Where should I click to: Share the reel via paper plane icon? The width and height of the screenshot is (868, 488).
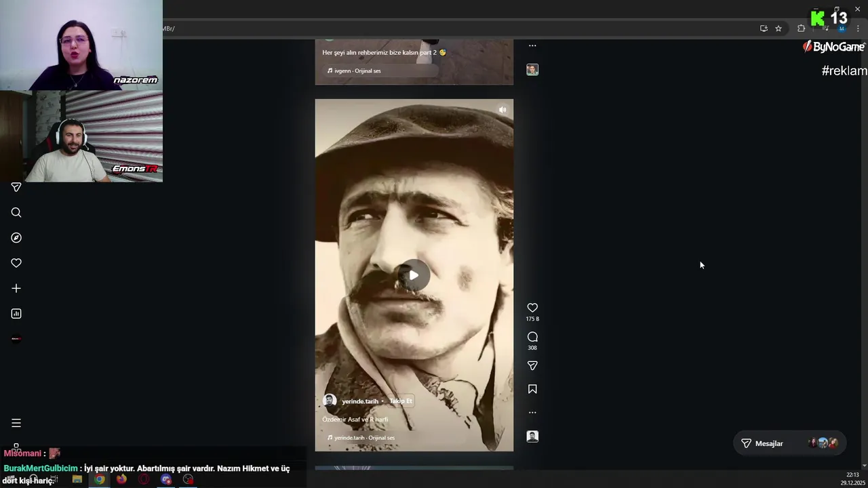pos(532,366)
